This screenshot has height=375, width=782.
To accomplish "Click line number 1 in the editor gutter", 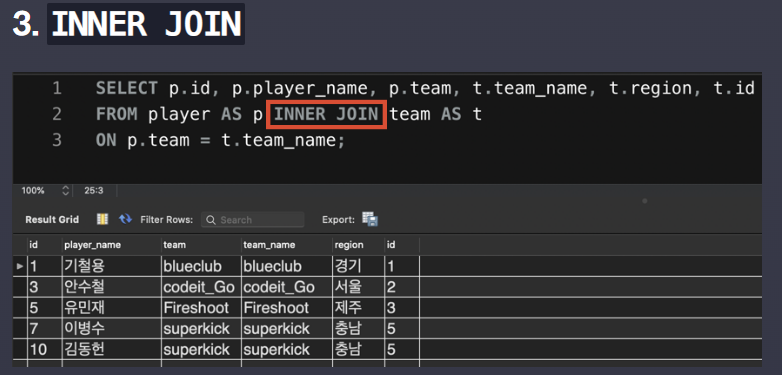I will coord(57,88).
